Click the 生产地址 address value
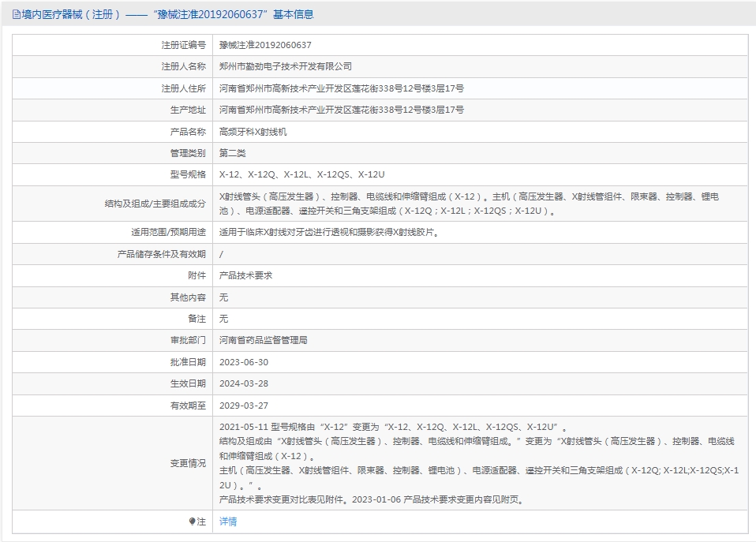 click(x=341, y=110)
